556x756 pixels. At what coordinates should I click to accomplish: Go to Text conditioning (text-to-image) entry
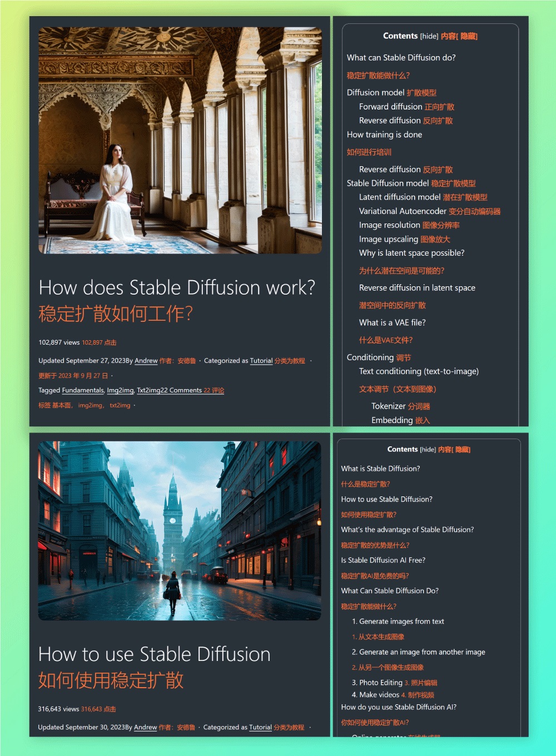tap(418, 371)
